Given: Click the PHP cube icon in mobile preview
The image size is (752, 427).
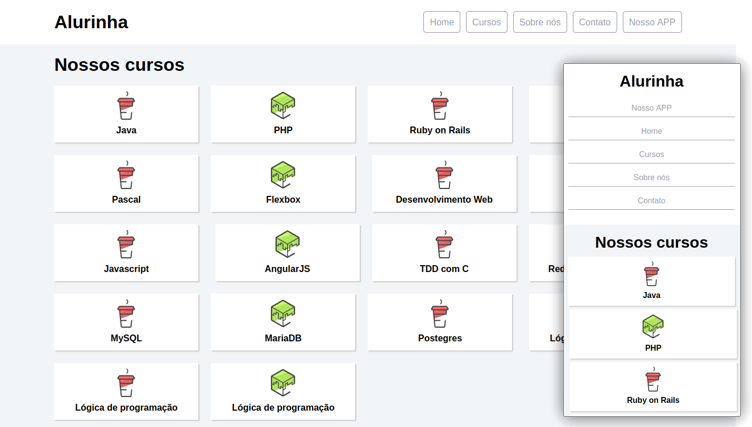Looking at the screenshot, I should point(653,327).
